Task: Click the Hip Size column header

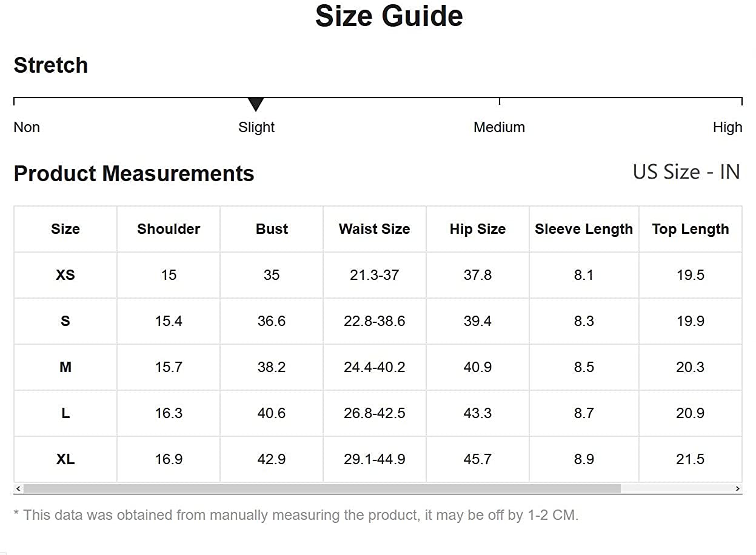Action: click(478, 229)
